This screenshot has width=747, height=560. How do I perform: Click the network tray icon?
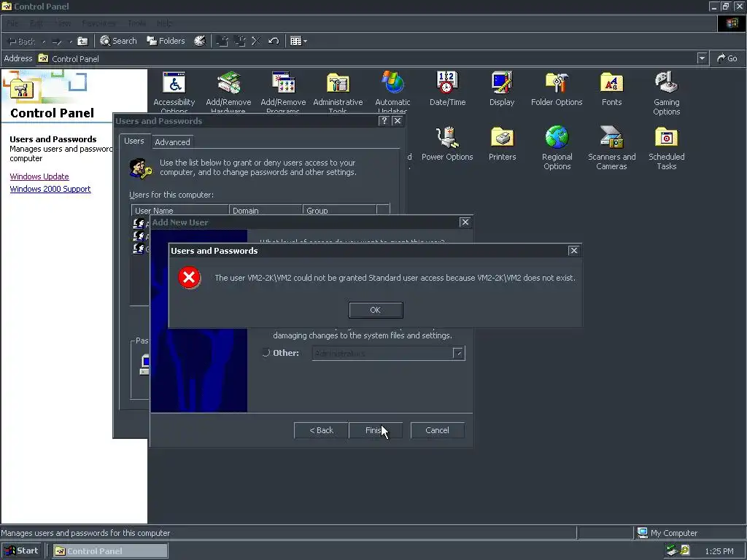(672, 551)
